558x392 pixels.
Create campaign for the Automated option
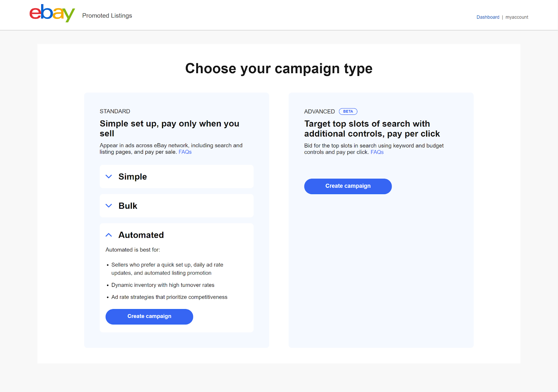149,316
